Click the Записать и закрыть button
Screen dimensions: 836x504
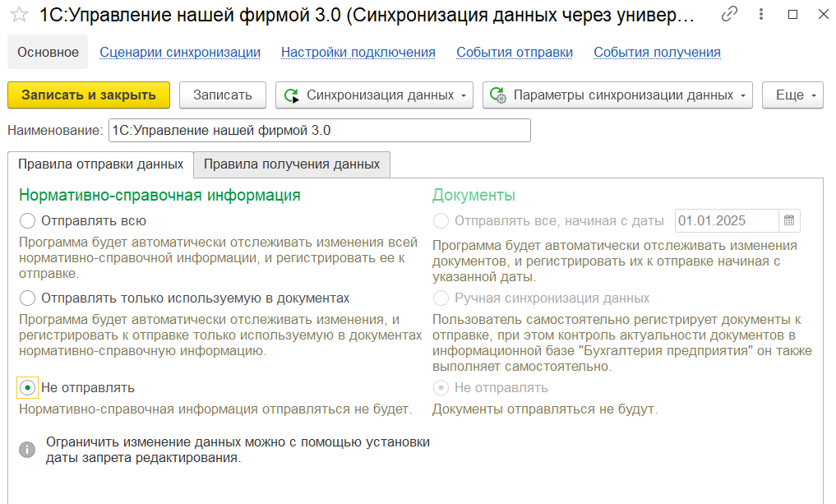point(87,95)
